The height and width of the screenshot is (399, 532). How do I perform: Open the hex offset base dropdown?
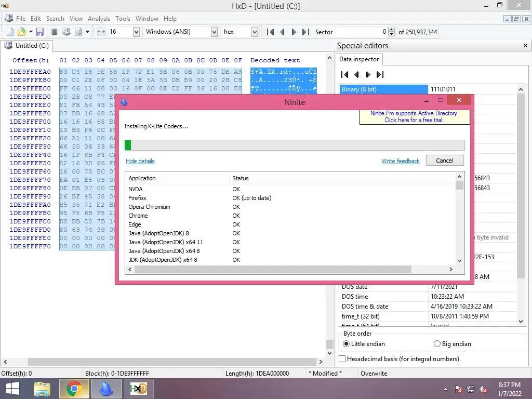tap(255, 32)
